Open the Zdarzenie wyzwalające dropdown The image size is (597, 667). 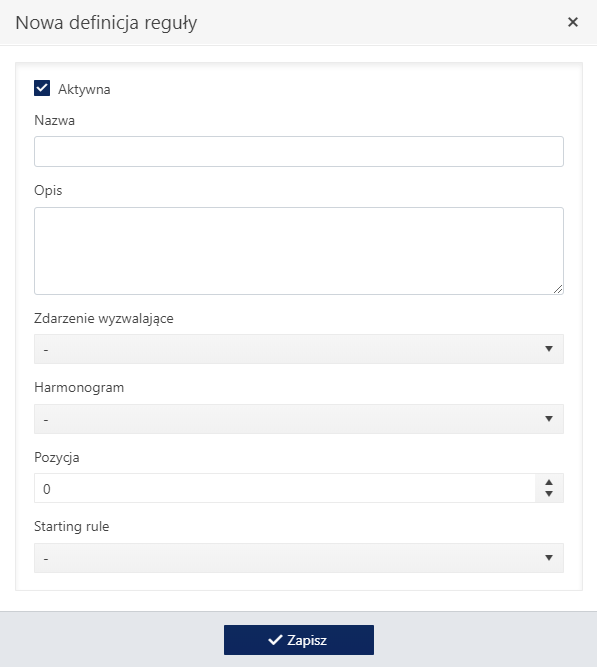pos(299,349)
